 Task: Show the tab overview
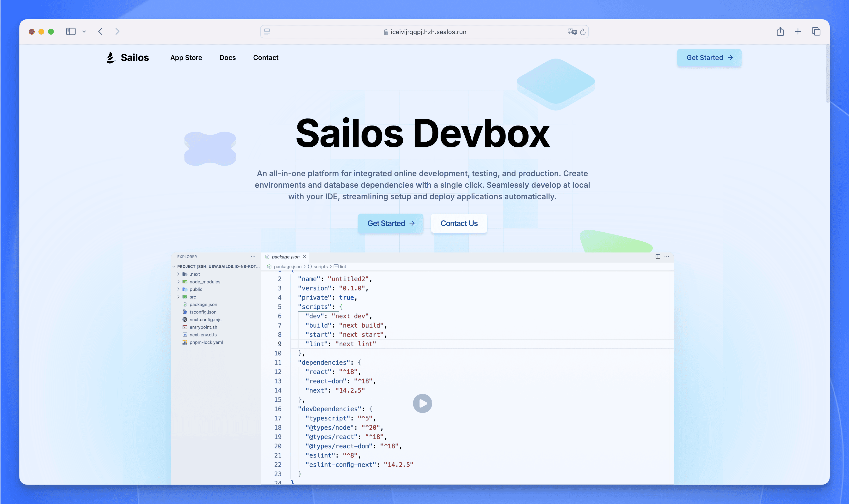click(816, 32)
